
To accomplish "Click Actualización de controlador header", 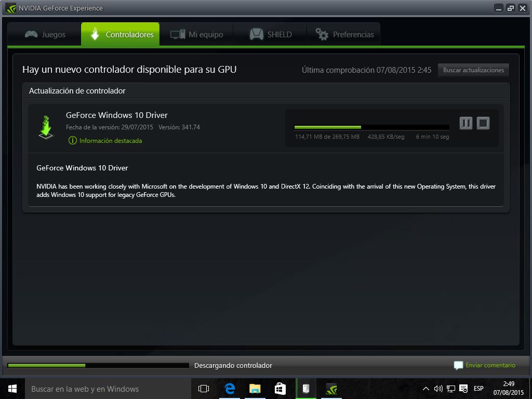I will coord(77,90).
